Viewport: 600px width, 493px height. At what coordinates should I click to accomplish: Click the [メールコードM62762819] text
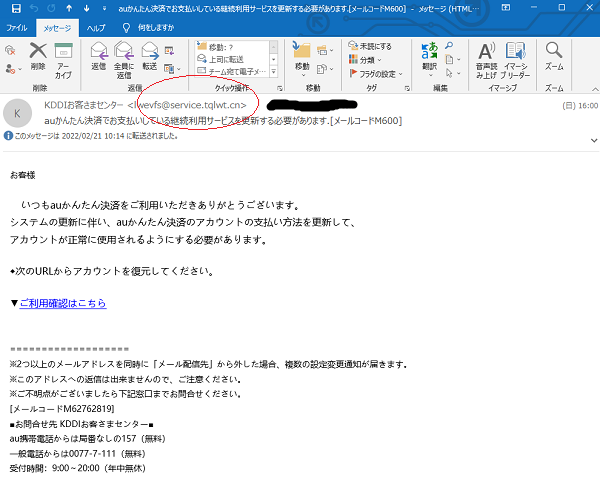[62, 409]
